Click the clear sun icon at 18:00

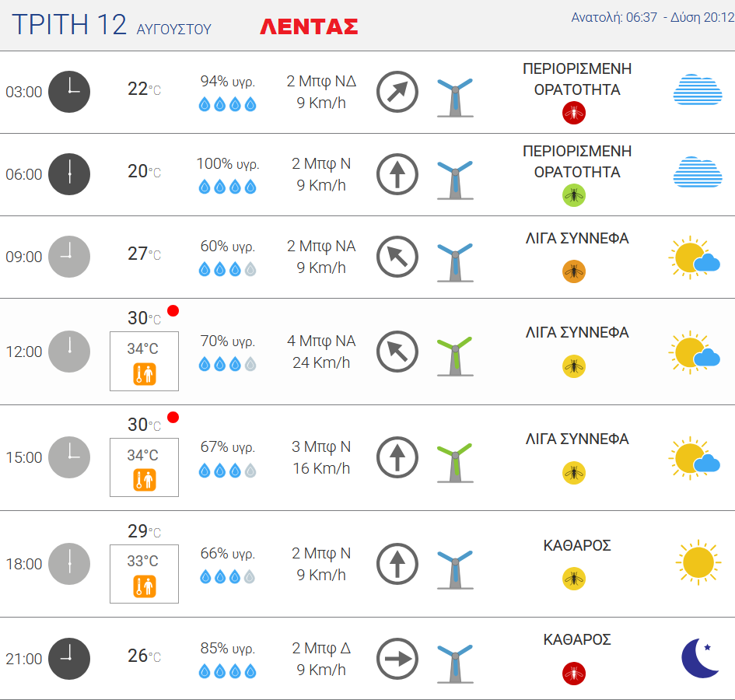[697, 562]
